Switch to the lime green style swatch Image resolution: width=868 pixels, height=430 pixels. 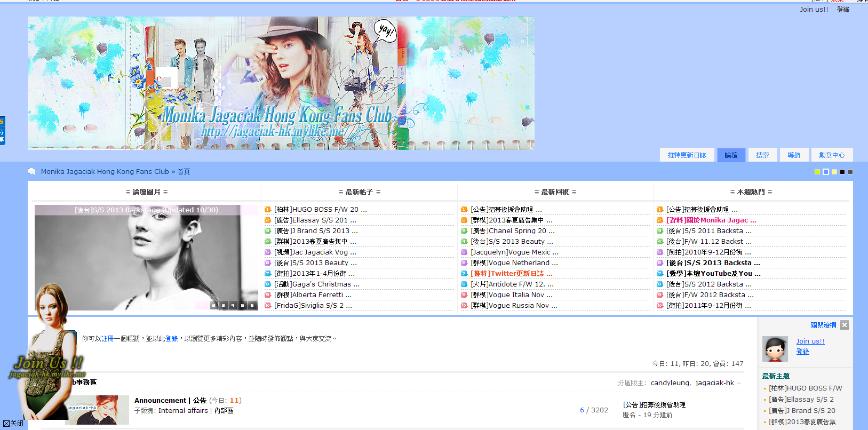point(817,172)
